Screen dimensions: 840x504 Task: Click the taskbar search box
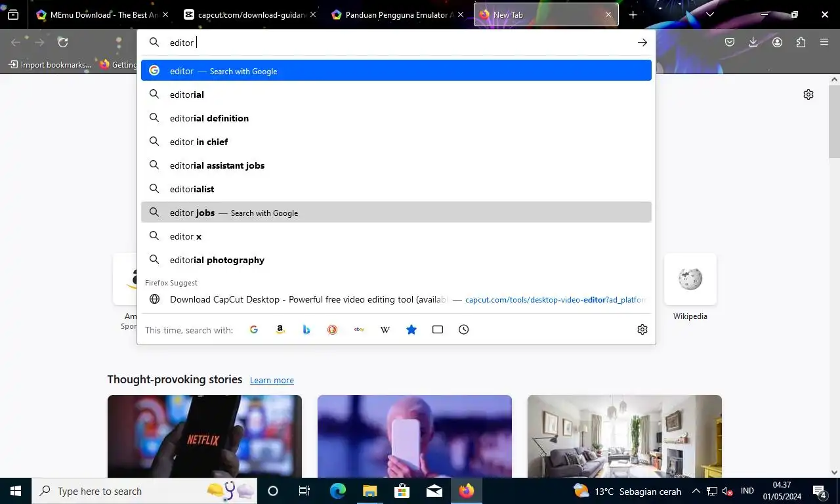144,491
